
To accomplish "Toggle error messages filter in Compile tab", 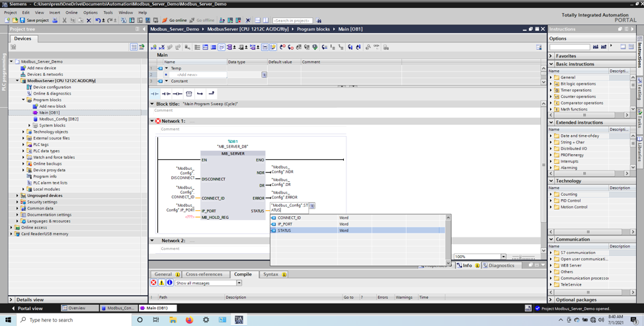I will [x=153, y=283].
